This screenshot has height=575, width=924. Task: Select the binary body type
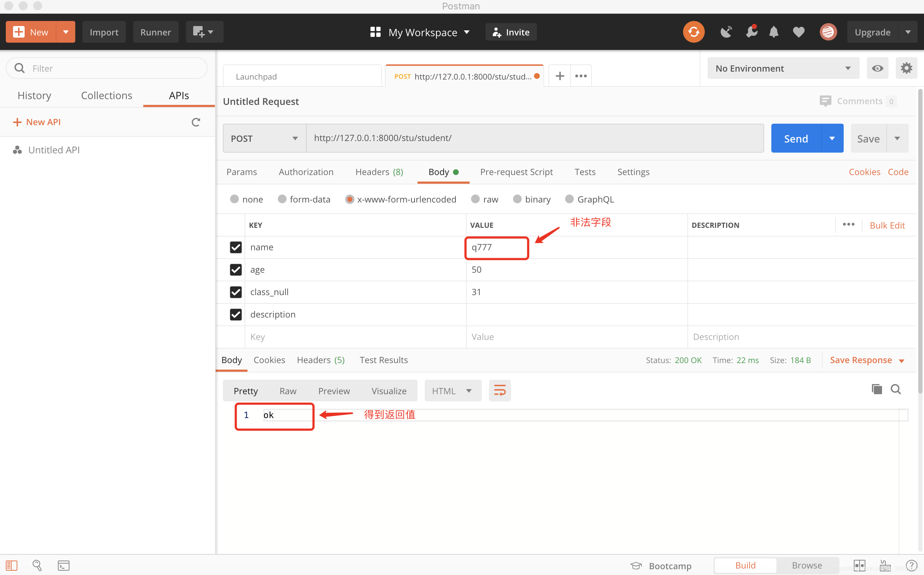(x=517, y=199)
